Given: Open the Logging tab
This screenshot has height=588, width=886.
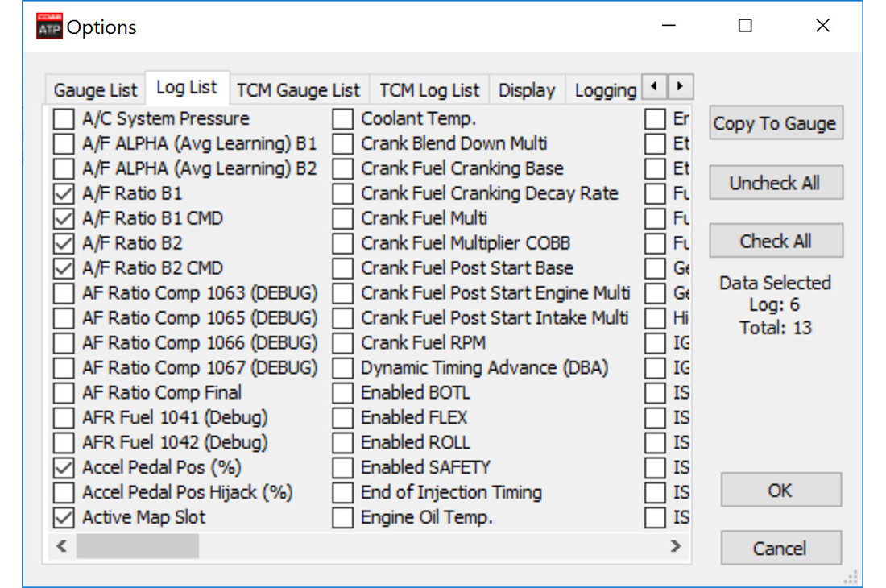Looking at the screenshot, I should click(x=605, y=89).
